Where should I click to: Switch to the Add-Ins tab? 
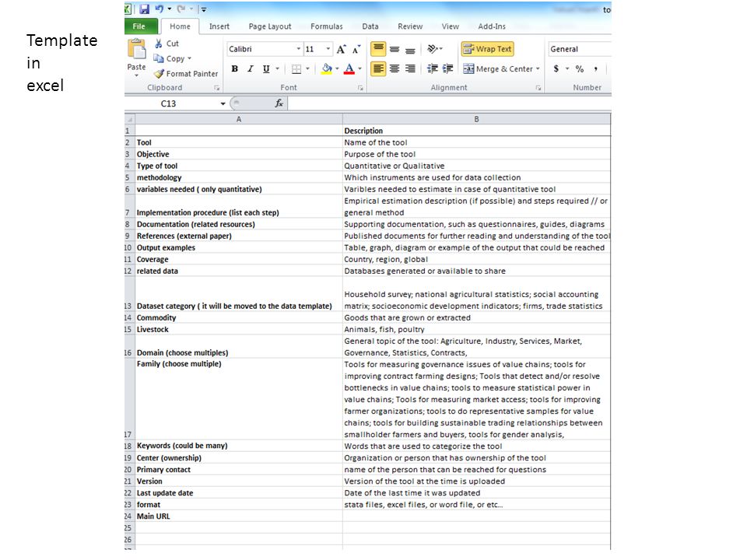coord(492,26)
